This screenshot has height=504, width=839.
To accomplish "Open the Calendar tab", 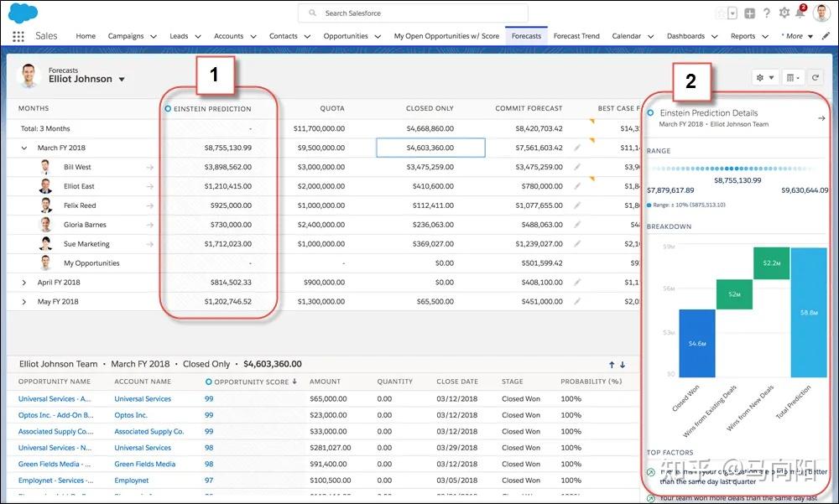I will [x=626, y=36].
